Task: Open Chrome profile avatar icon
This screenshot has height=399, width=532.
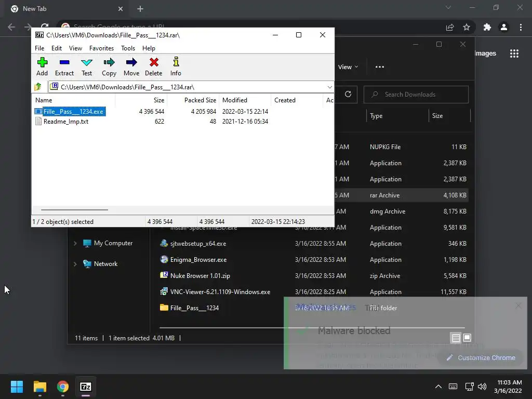Action: 504,27
